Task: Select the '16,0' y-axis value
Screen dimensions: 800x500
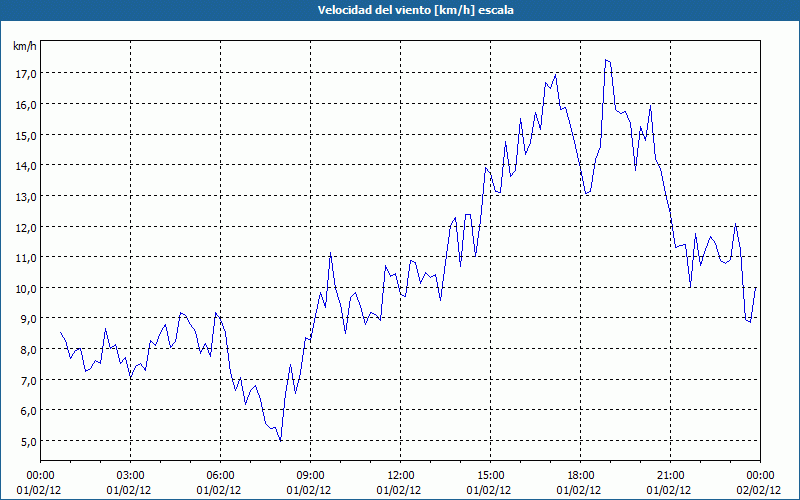Action: pyautogui.click(x=26, y=105)
